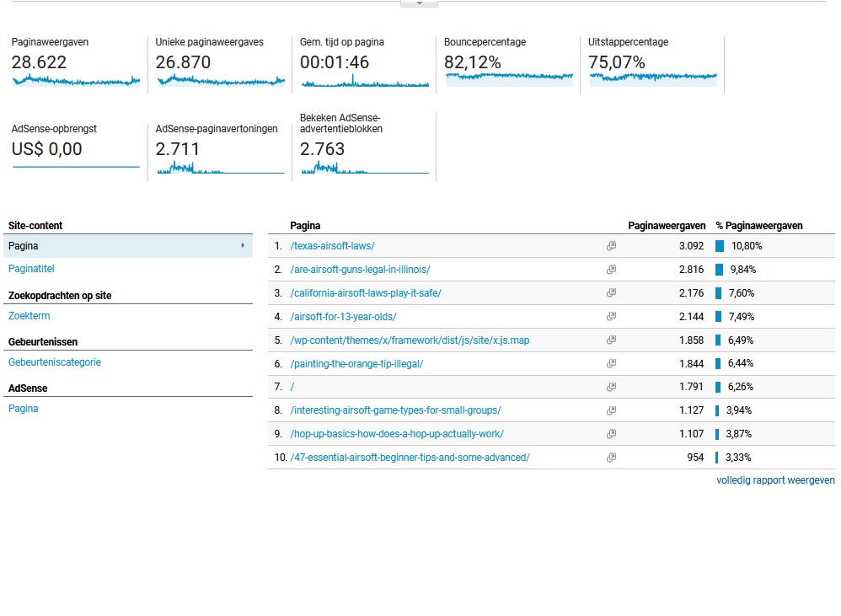The height and width of the screenshot is (616, 841).
Task: Click the pageviews cell 954
Action: coord(696,458)
